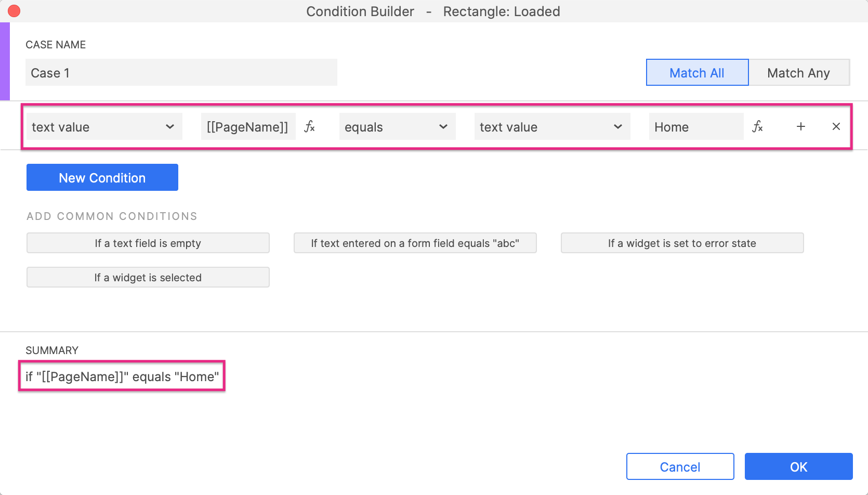The image size is (868, 495).
Task: Add 'If text entered on a form field equals abc'
Action: pos(415,243)
